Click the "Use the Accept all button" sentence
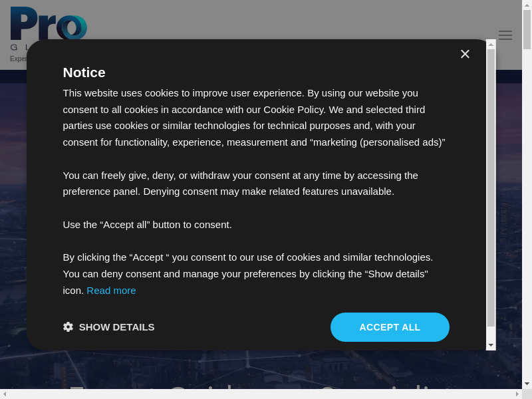 147,225
